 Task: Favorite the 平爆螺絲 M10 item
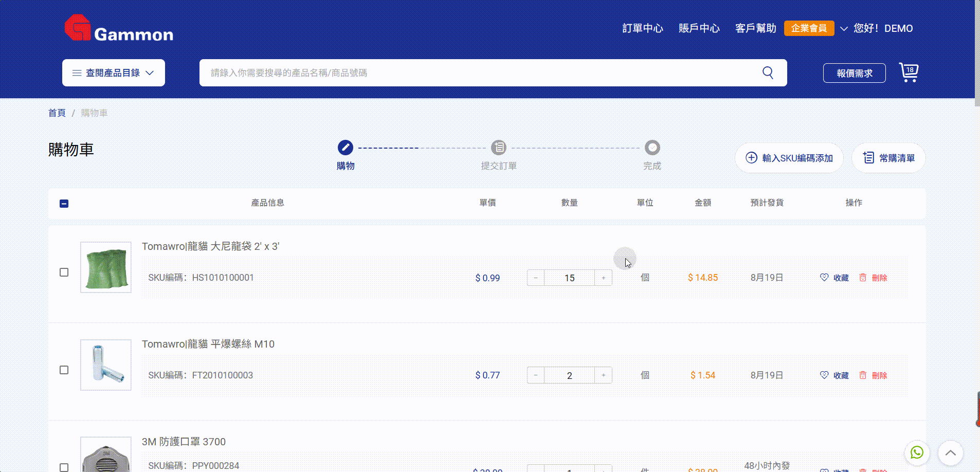click(834, 375)
